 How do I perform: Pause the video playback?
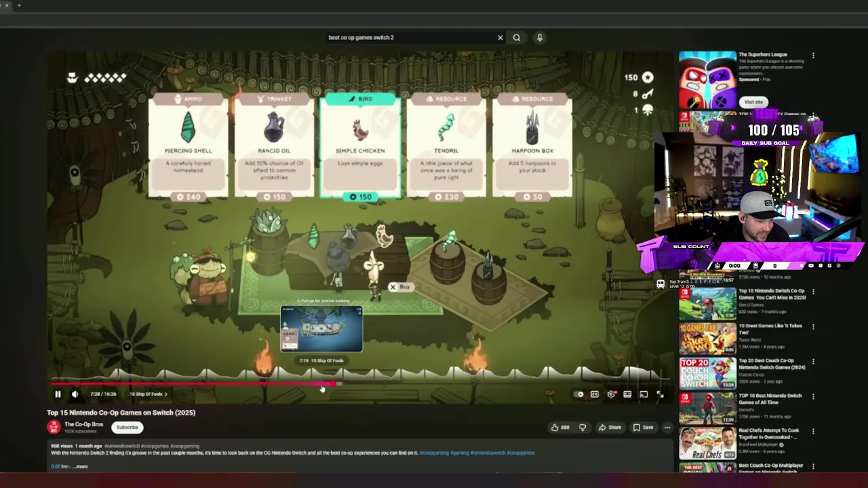point(58,394)
